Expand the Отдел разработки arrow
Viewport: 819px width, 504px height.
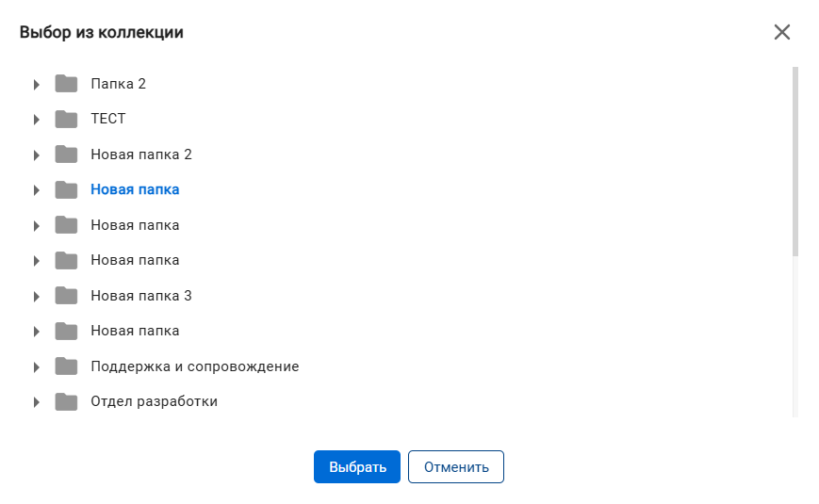(36, 402)
